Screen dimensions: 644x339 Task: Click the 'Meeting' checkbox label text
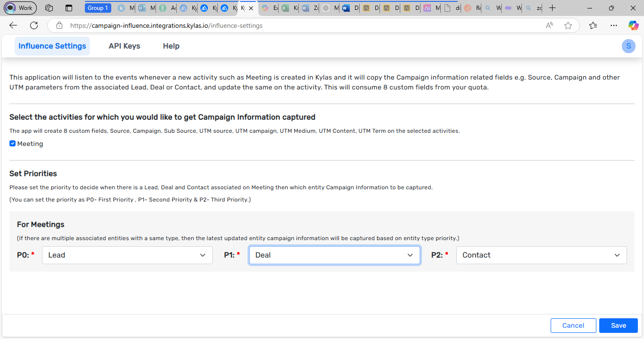pos(30,144)
